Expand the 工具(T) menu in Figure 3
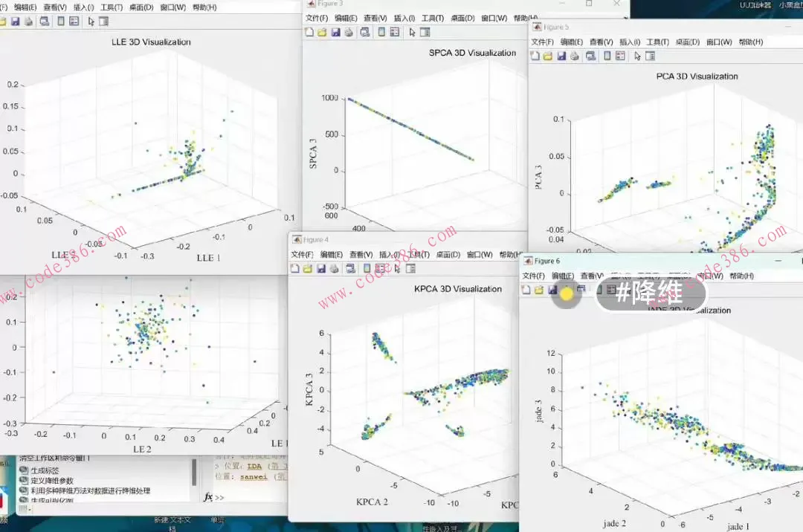803x532 pixels. (x=433, y=19)
